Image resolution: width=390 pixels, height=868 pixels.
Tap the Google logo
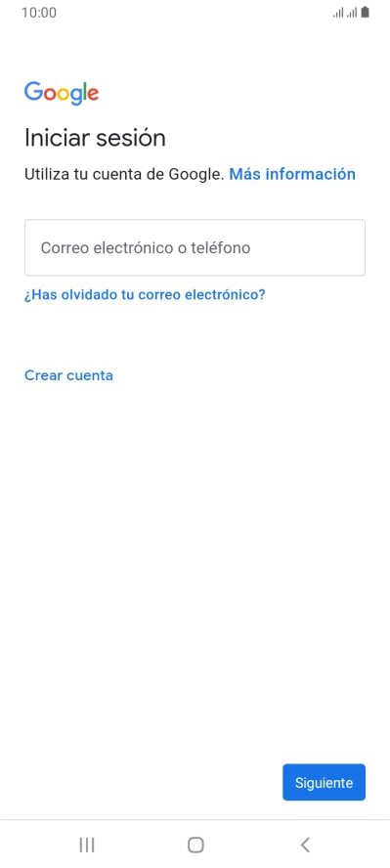click(x=62, y=93)
